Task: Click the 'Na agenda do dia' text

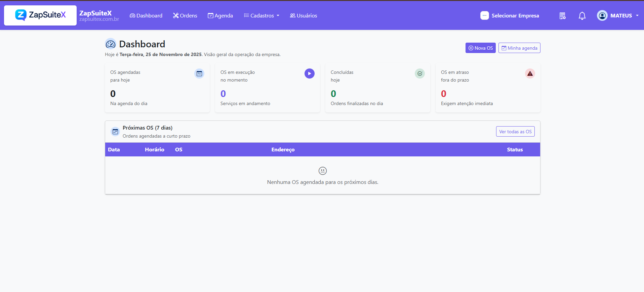Action: 129,103
